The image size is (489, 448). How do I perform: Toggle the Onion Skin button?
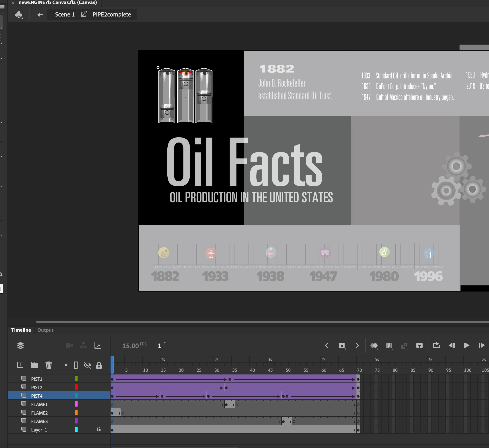(x=374, y=345)
